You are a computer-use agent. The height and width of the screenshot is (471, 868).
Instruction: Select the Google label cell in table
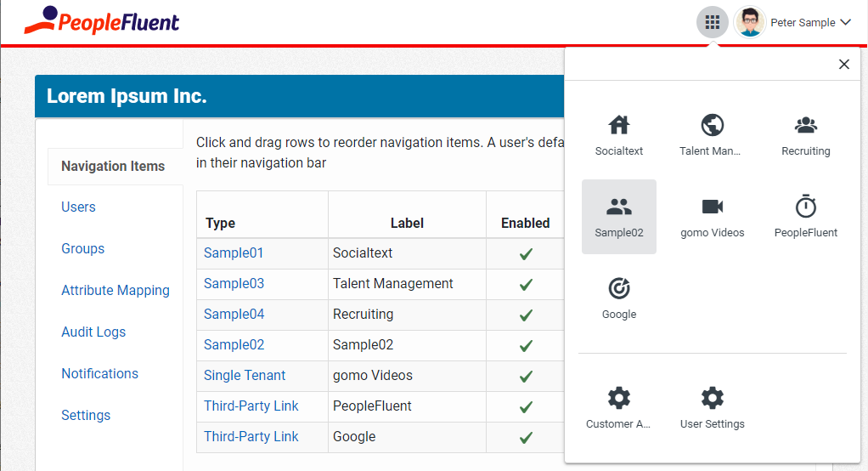pos(407,437)
